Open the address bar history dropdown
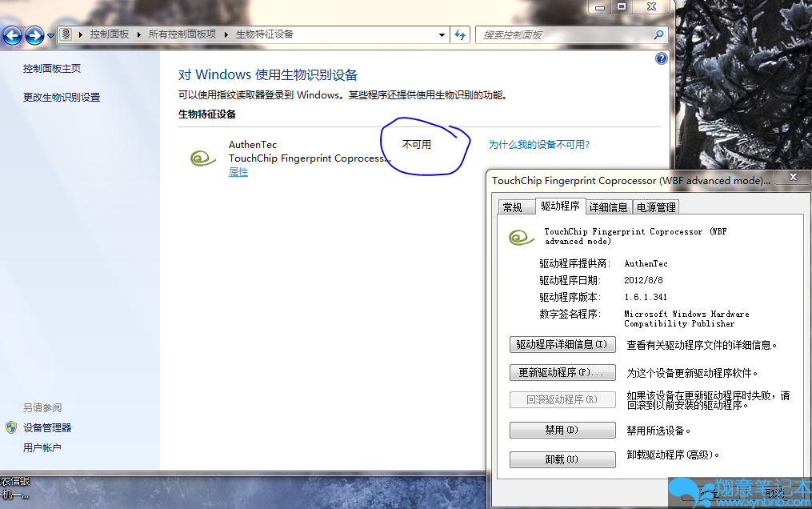The height and width of the screenshot is (509, 812). (x=442, y=34)
